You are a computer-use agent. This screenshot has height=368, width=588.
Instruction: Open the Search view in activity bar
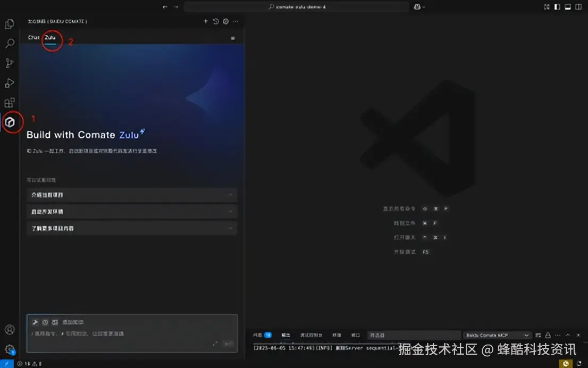pos(10,43)
